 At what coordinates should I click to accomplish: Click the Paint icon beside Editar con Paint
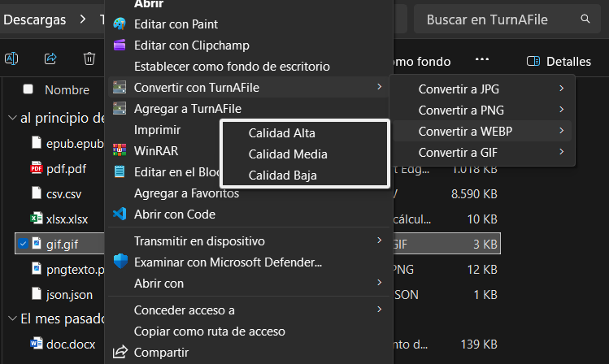tap(120, 24)
